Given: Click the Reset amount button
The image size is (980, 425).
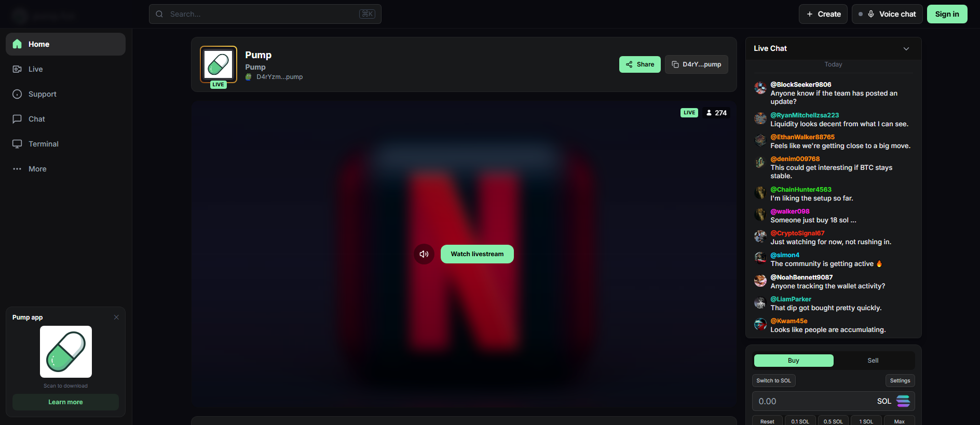Looking at the screenshot, I should [x=767, y=421].
